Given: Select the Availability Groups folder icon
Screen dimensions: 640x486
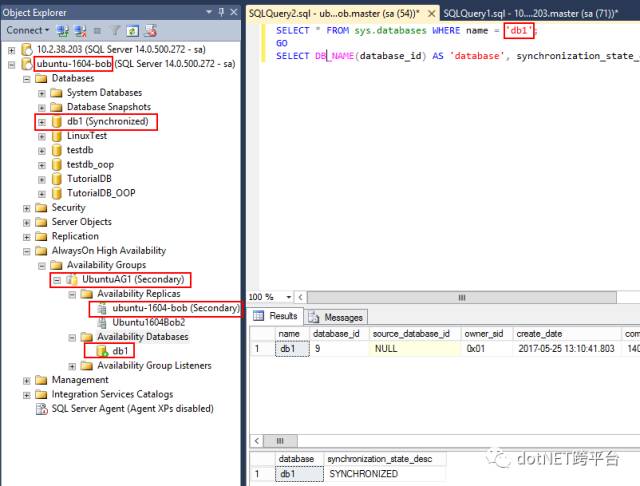Looking at the screenshot, I should pyautogui.click(x=56, y=265).
